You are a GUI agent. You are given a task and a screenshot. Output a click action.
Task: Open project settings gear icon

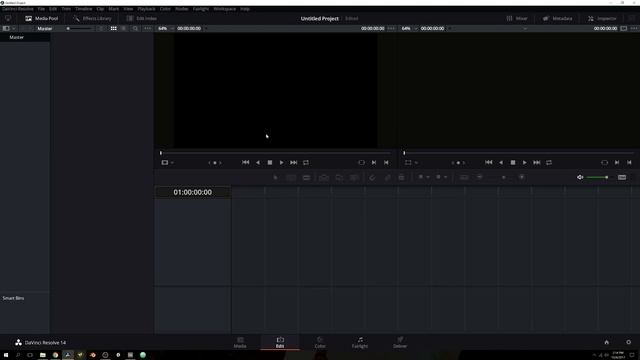[x=629, y=342]
